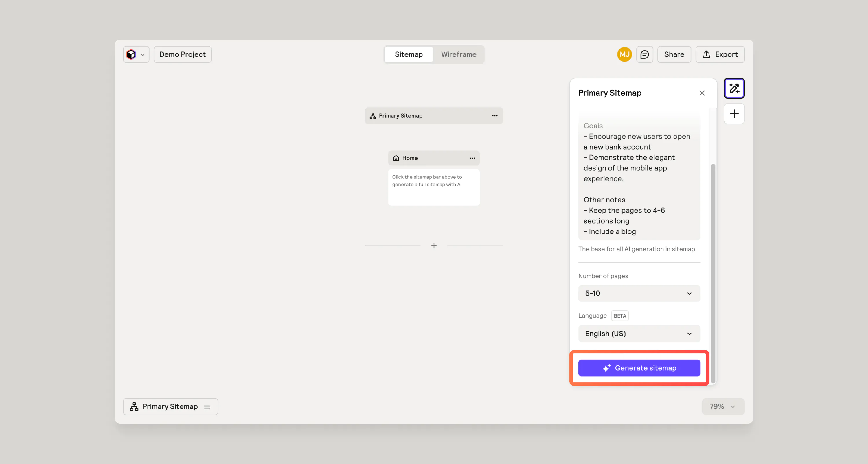
Task: Click the Share button
Action: coord(674,54)
